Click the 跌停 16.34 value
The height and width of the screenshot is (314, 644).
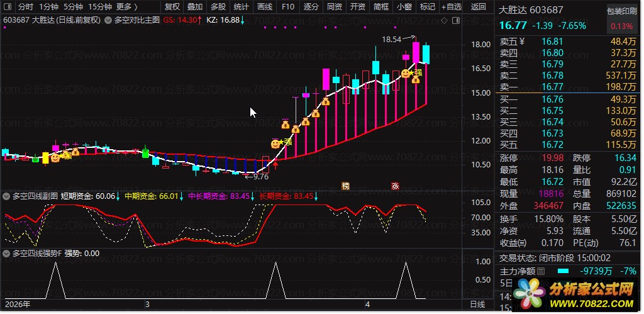[x=626, y=158]
